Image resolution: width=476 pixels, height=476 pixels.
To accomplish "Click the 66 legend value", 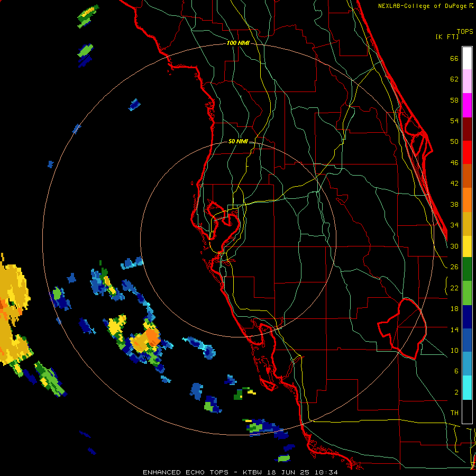I will [454, 58].
